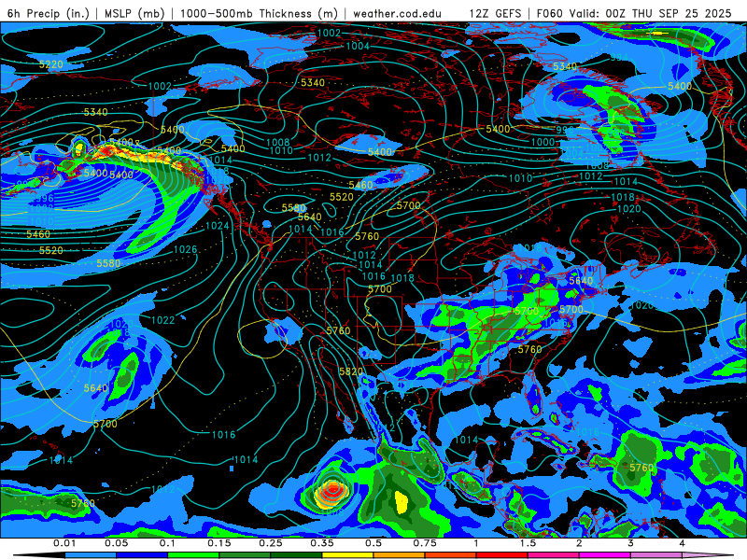Click the magenta swatch after 1.5
The height and width of the screenshot is (560, 747).
[x=554, y=555]
